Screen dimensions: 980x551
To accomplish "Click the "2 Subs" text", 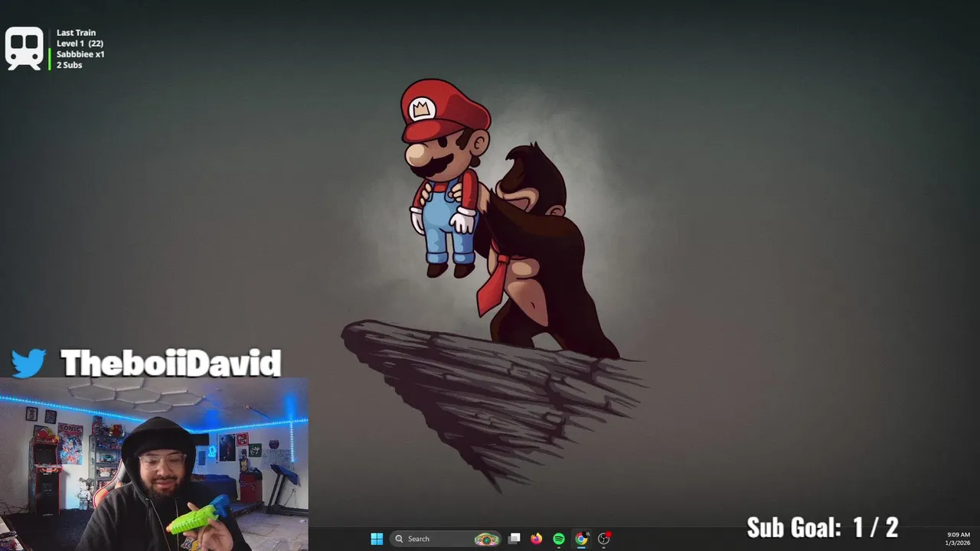I will pos(69,65).
